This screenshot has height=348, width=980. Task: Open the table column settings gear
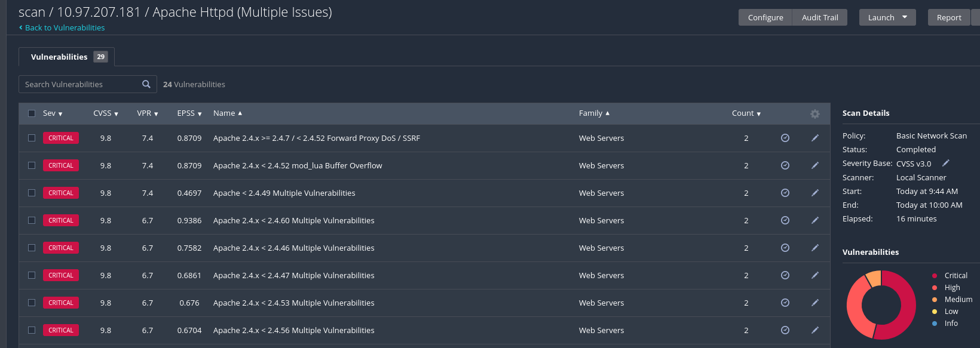click(x=814, y=113)
